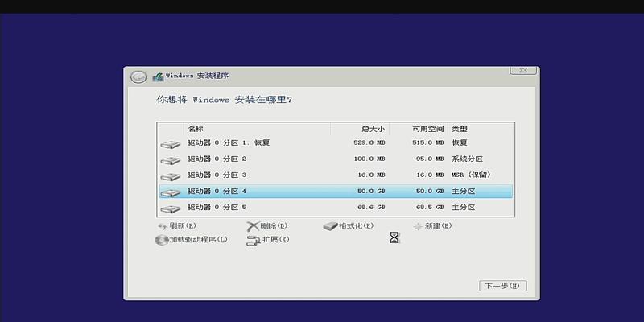Select row 驱动器 0 分区 5
The width and height of the screenshot is (644, 322).
coord(336,208)
